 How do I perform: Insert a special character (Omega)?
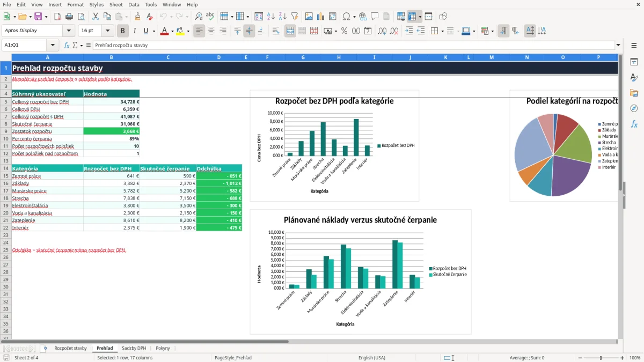pos(346,17)
